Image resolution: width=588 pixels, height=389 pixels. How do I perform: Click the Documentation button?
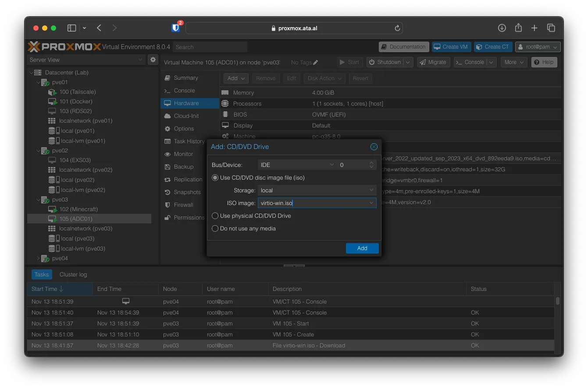click(x=403, y=47)
